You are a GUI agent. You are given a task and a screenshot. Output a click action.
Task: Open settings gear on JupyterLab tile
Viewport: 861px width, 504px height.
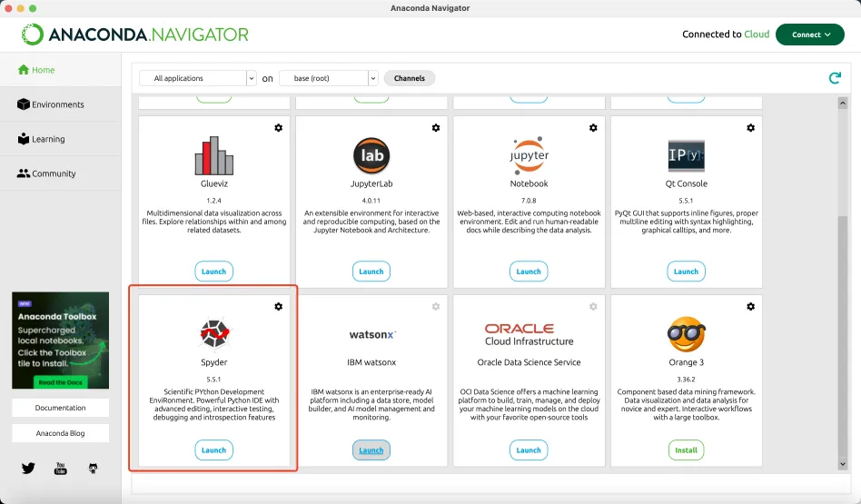point(436,128)
